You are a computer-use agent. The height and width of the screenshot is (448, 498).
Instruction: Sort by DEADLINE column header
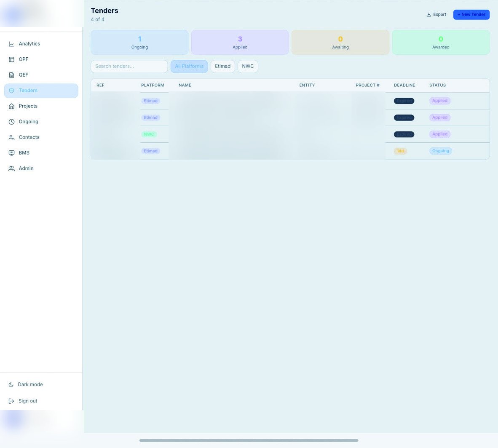tap(404, 85)
